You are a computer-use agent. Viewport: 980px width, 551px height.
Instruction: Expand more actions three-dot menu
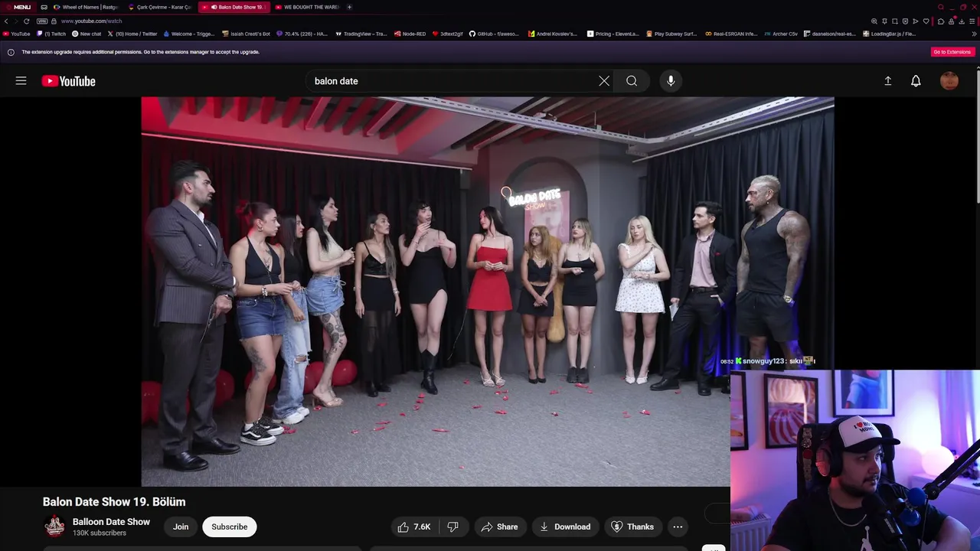(678, 527)
